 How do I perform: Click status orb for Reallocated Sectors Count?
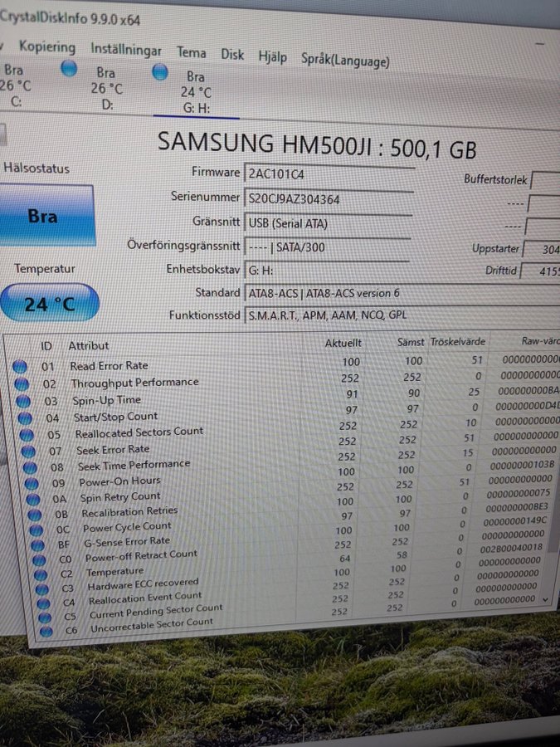coord(27,434)
